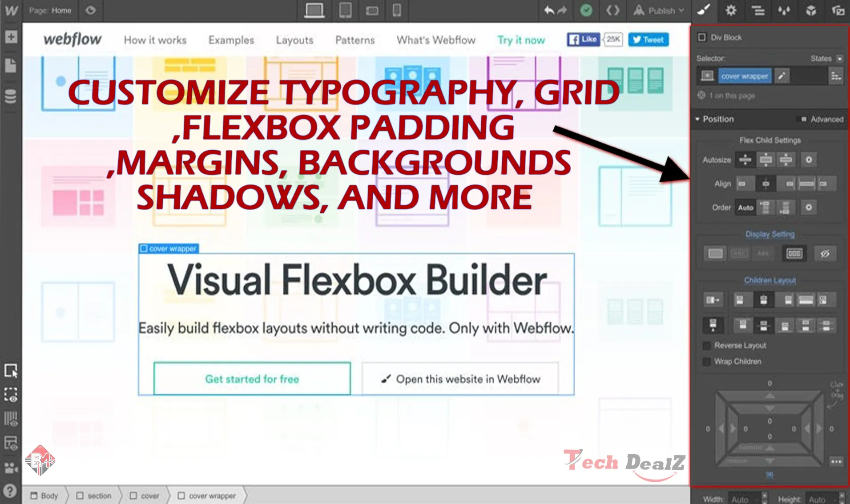Select the flex display setting
This screenshot has height=504, width=850.
794,253
